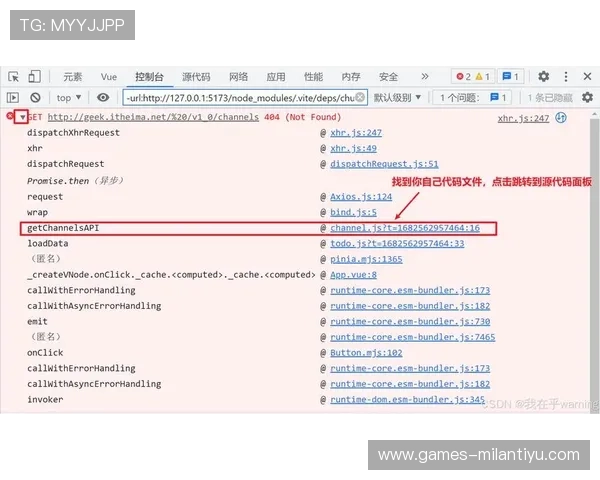600x480 pixels.
Task: Click the channel.js source file link
Action: (x=405, y=228)
